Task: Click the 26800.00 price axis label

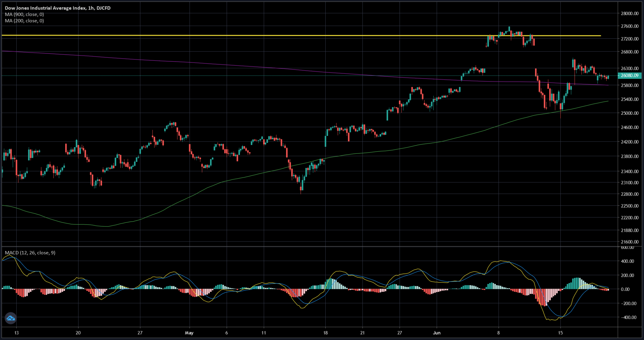Action: click(x=629, y=52)
